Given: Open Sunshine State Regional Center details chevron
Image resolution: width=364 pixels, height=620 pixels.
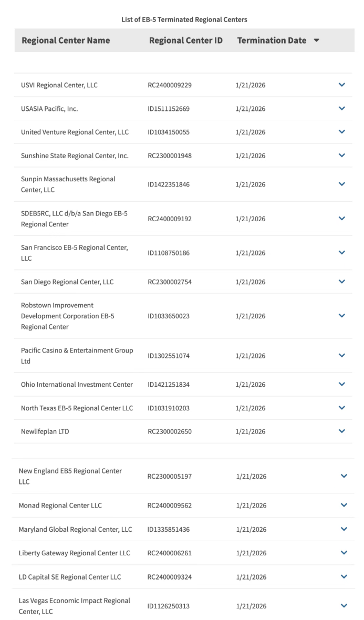Looking at the screenshot, I should click(x=342, y=156).
